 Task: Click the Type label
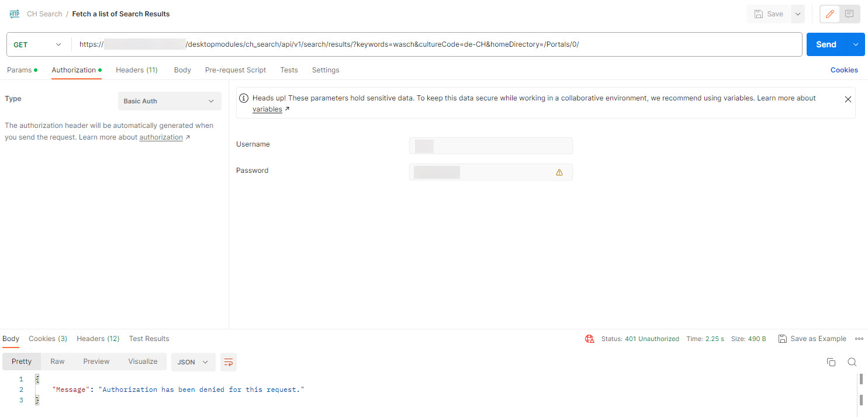(x=13, y=99)
